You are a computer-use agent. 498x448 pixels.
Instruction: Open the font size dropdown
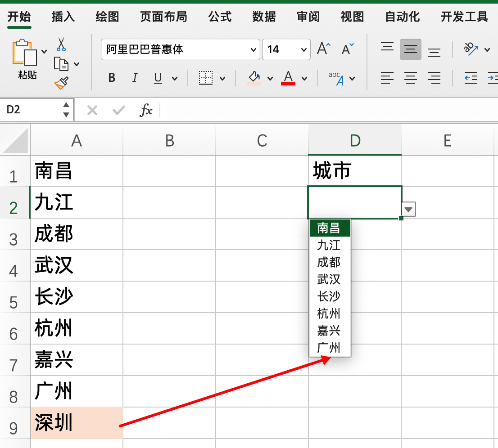pyautogui.click(x=304, y=49)
